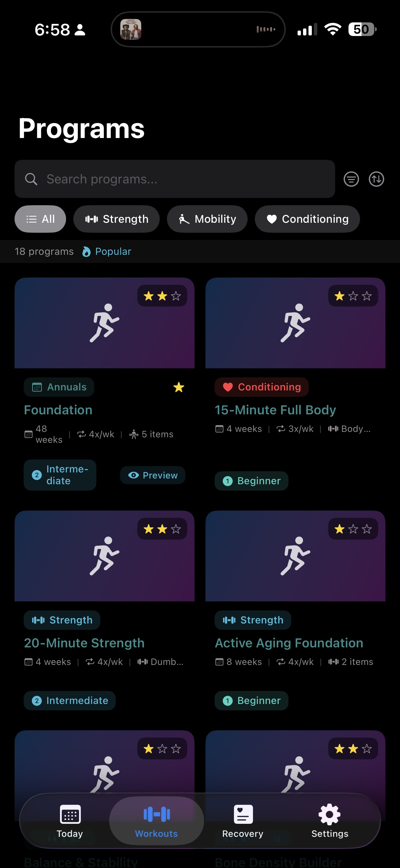Open the Active Aging Foundation program

coord(289,643)
